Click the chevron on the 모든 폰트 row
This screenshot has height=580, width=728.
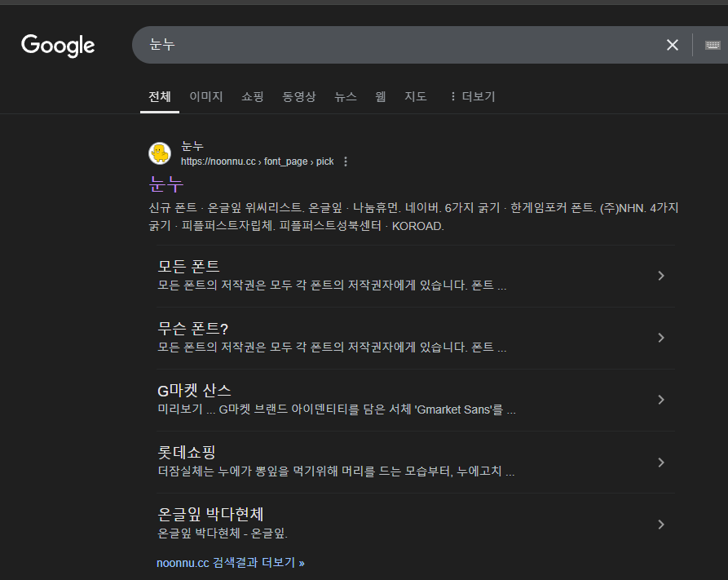[661, 276]
